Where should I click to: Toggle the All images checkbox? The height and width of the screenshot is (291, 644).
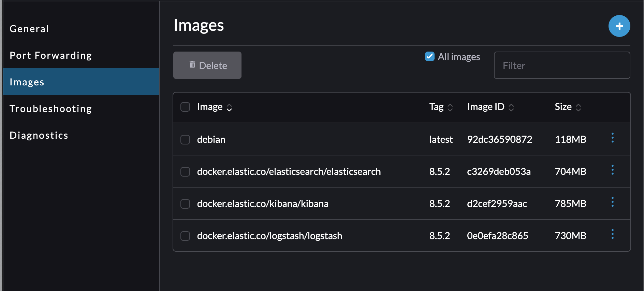click(x=430, y=56)
